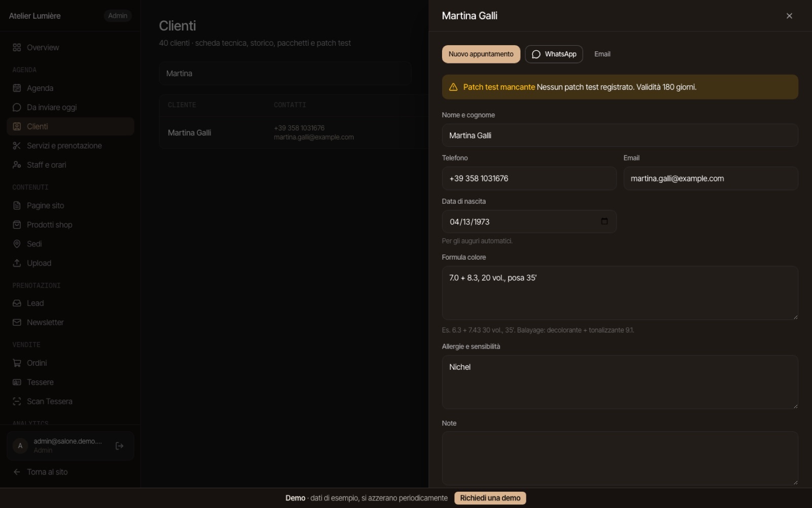Click the logout icon next to admin email

[x=120, y=446]
